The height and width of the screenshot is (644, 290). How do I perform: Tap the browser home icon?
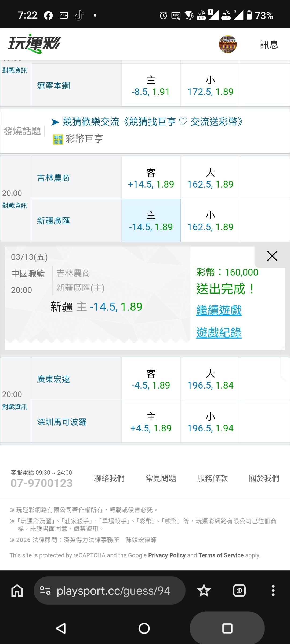pyautogui.click(x=17, y=591)
